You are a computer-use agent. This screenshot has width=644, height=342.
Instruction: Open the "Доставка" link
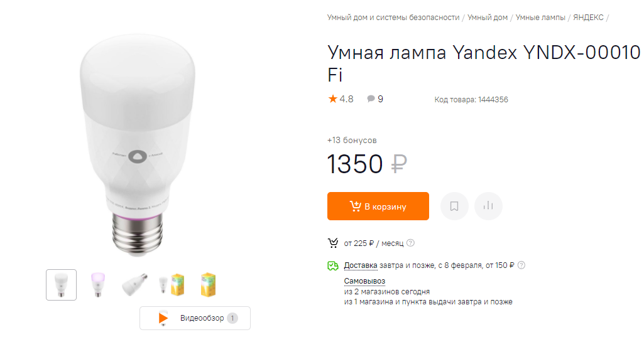[x=361, y=265]
